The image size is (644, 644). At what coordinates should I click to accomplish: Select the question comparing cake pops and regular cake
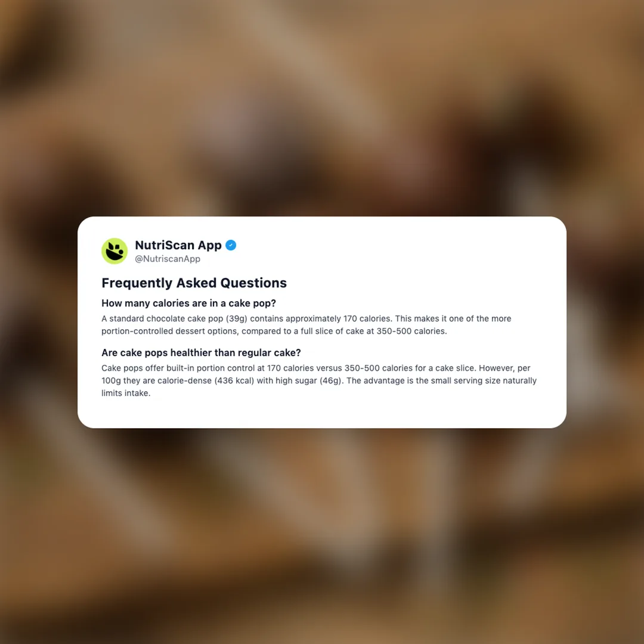pyautogui.click(x=202, y=353)
